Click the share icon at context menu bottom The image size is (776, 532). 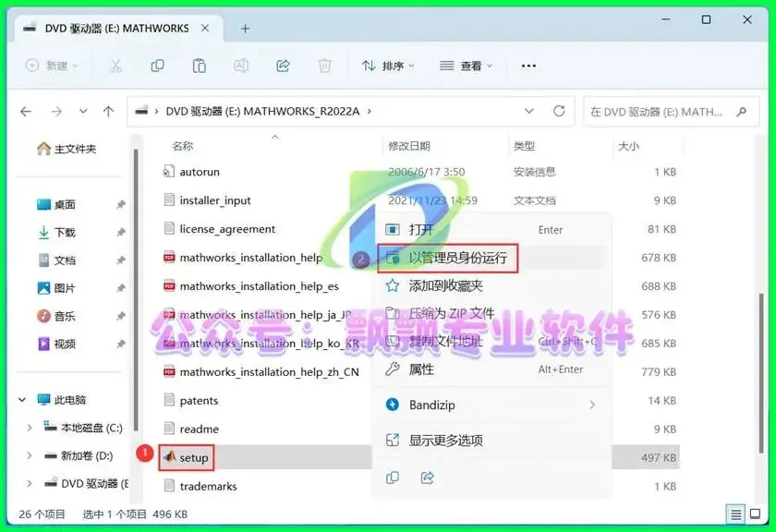click(427, 478)
